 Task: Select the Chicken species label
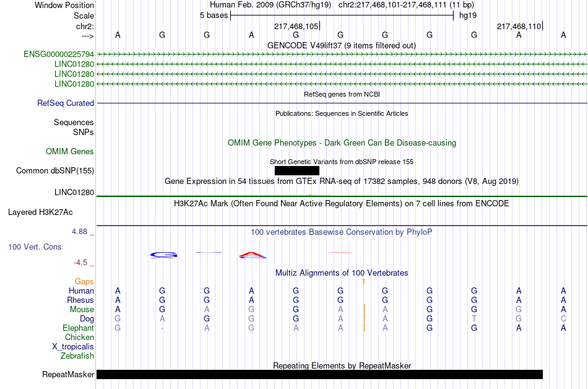(79, 337)
